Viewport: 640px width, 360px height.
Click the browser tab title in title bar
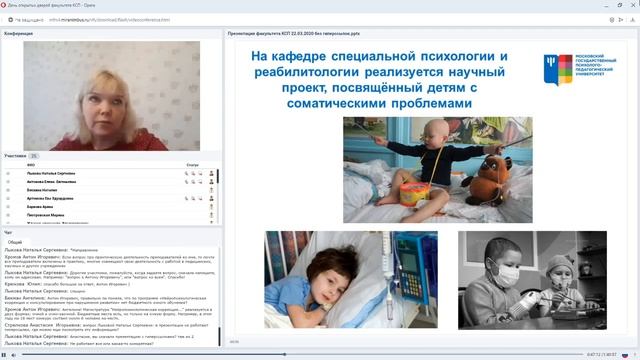[x=51, y=5]
